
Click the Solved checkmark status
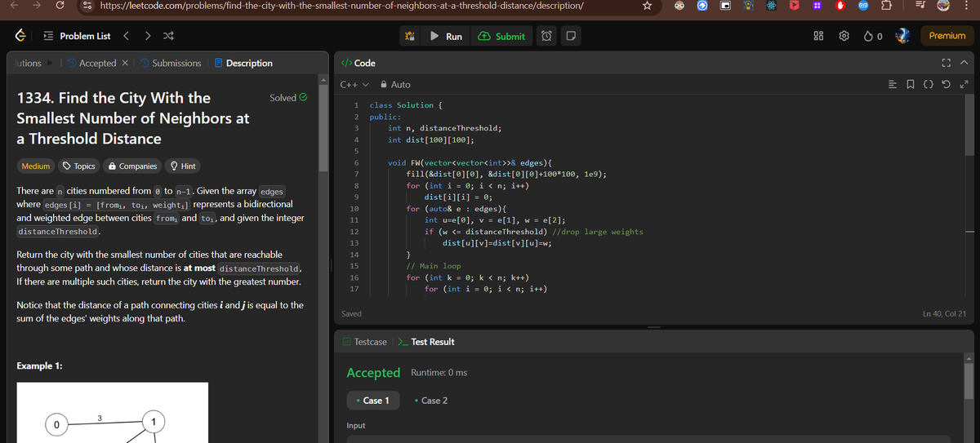point(288,98)
